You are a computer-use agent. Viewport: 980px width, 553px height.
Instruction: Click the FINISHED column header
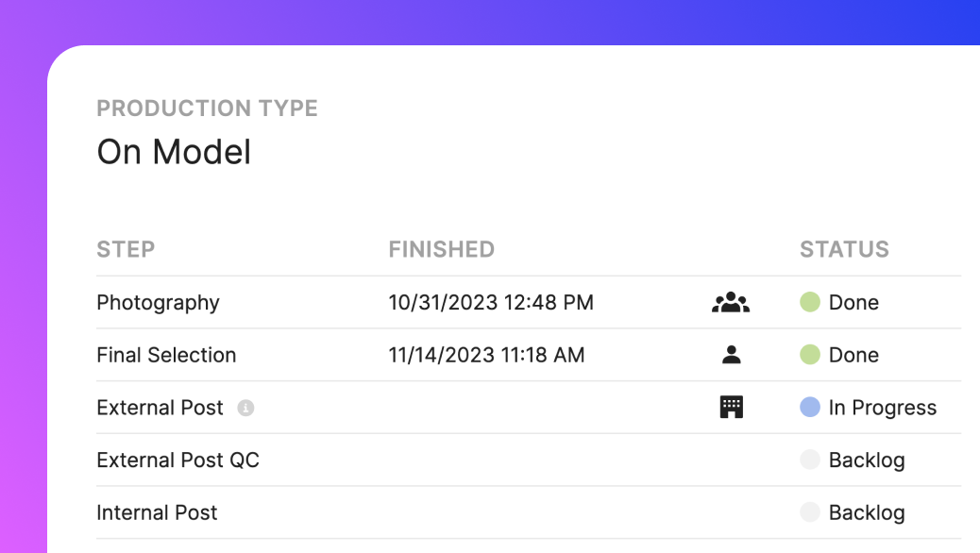click(x=441, y=250)
